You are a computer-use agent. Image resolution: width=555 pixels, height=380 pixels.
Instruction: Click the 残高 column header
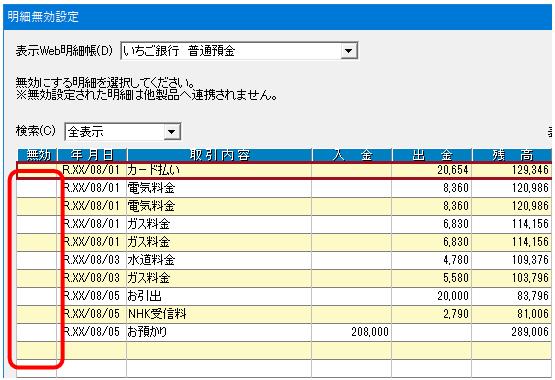[x=512, y=155]
